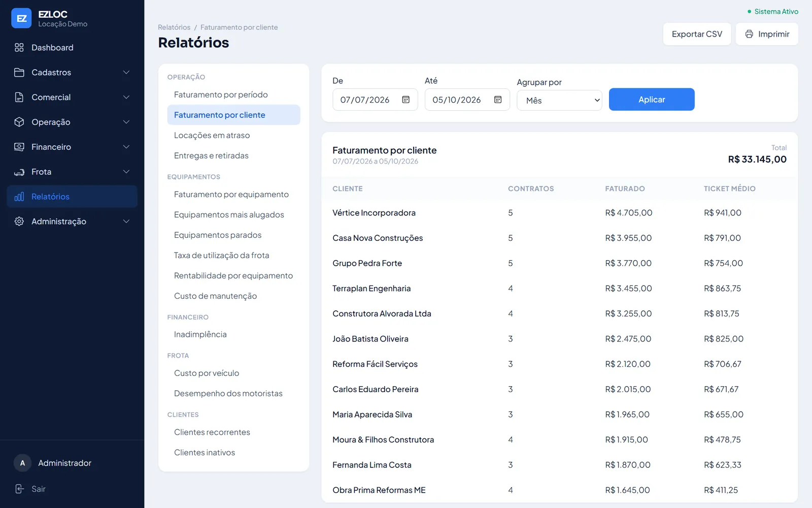The width and height of the screenshot is (812, 508).
Task: Click the Sistema Ativo status indicator
Action: pos(773,11)
